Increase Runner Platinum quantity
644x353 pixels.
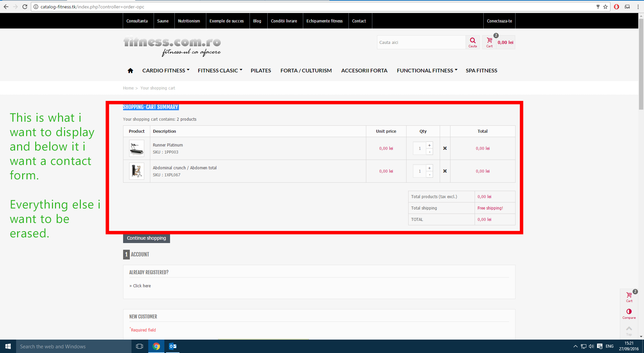coord(429,145)
